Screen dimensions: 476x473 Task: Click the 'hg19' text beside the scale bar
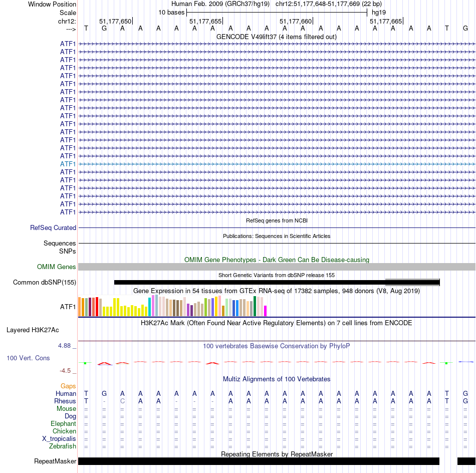379,13
